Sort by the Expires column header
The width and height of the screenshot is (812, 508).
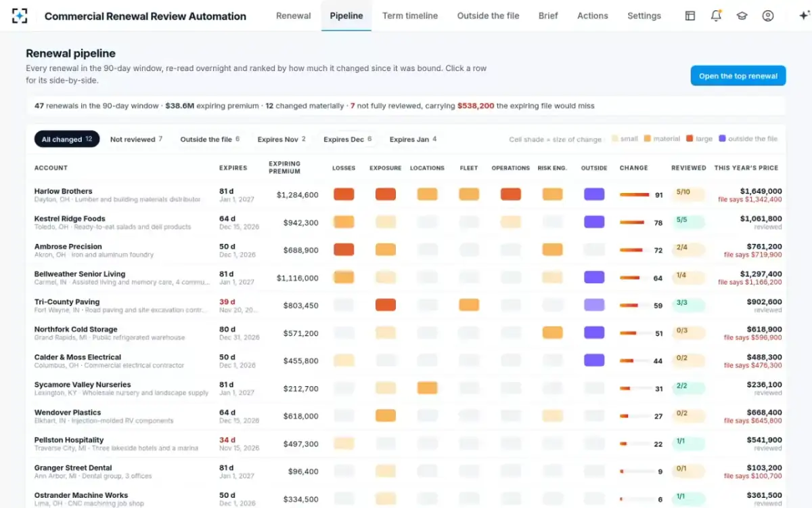pyautogui.click(x=233, y=168)
